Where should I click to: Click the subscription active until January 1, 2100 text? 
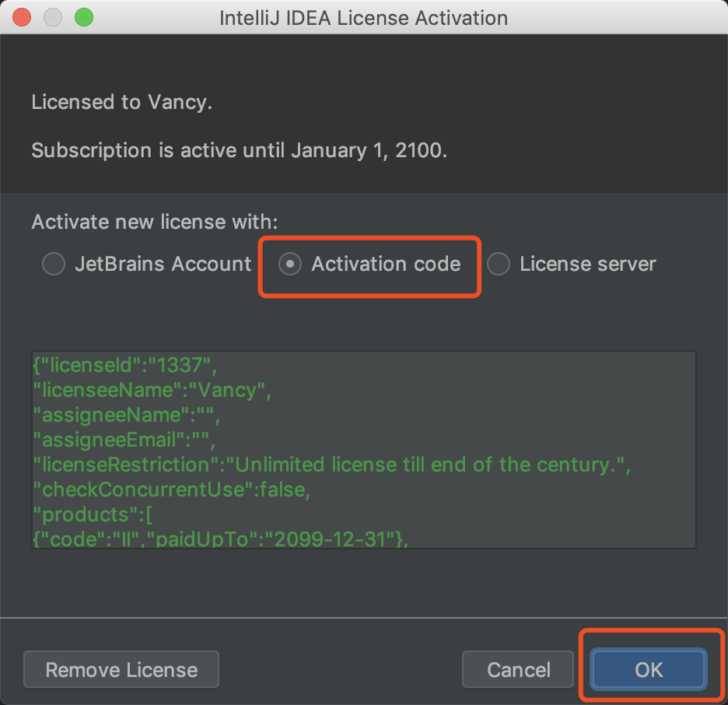[239, 150]
